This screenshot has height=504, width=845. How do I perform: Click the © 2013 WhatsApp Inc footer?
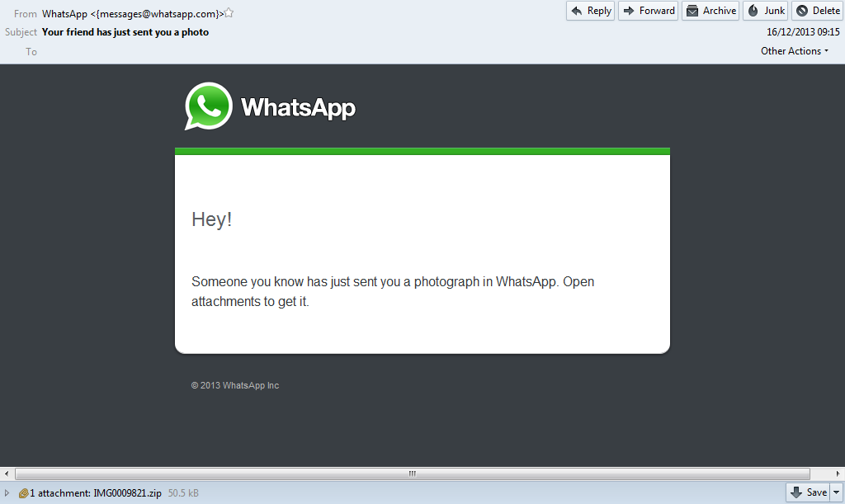tap(235, 385)
